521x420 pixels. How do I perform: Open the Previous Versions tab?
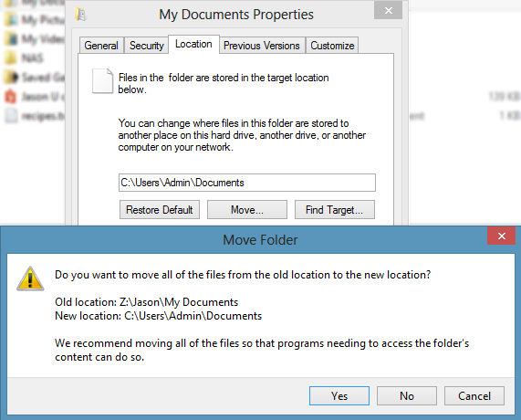click(262, 46)
